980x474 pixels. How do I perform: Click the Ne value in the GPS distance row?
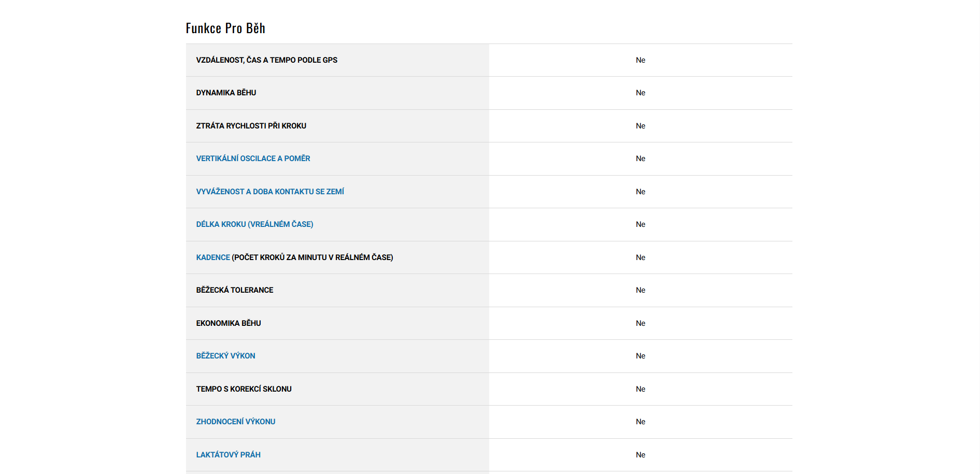point(641,60)
